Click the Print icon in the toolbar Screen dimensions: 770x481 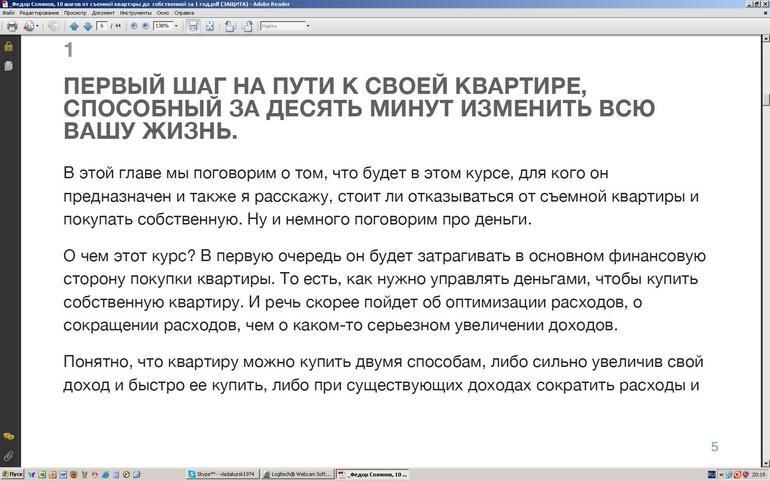(12, 26)
